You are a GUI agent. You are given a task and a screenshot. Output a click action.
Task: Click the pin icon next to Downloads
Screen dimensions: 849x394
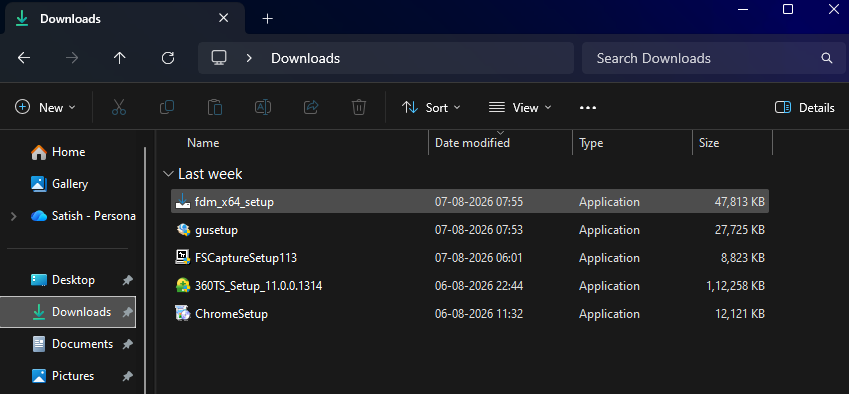point(127,312)
